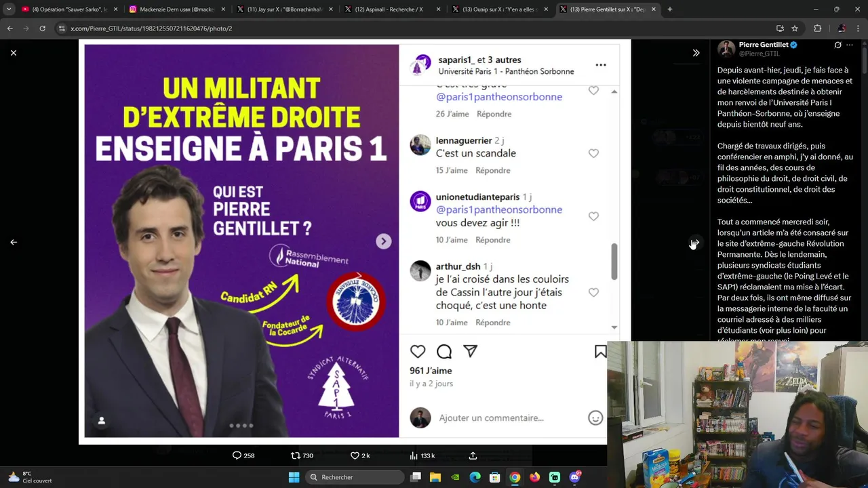The width and height of the screenshot is (868, 488).
Task: Click the Instagram save bookmark icon
Action: pos(600,351)
